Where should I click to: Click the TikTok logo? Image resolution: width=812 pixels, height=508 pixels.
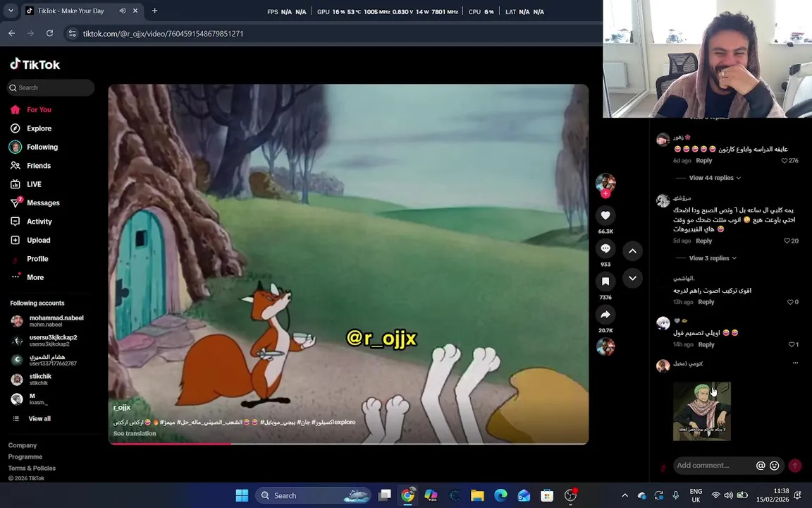tap(35, 64)
